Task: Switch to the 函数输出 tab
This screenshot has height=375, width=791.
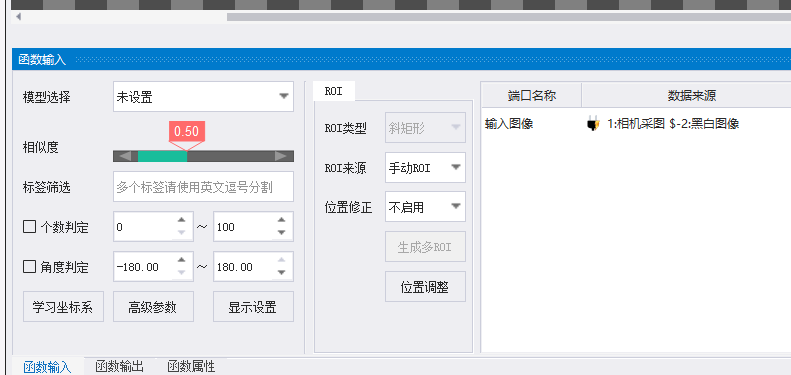Action: pos(119,367)
